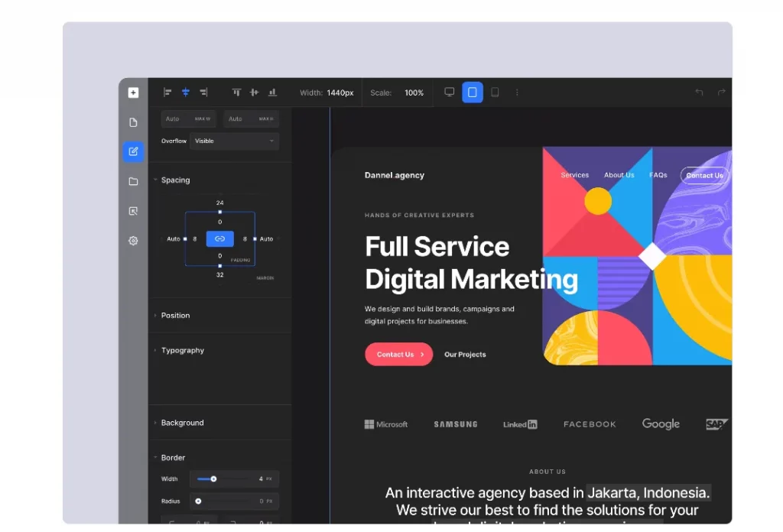Image resolution: width=783 pixels, height=532 pixels.
Task: Toggle the linked padding button
Action: pos(219,239)
